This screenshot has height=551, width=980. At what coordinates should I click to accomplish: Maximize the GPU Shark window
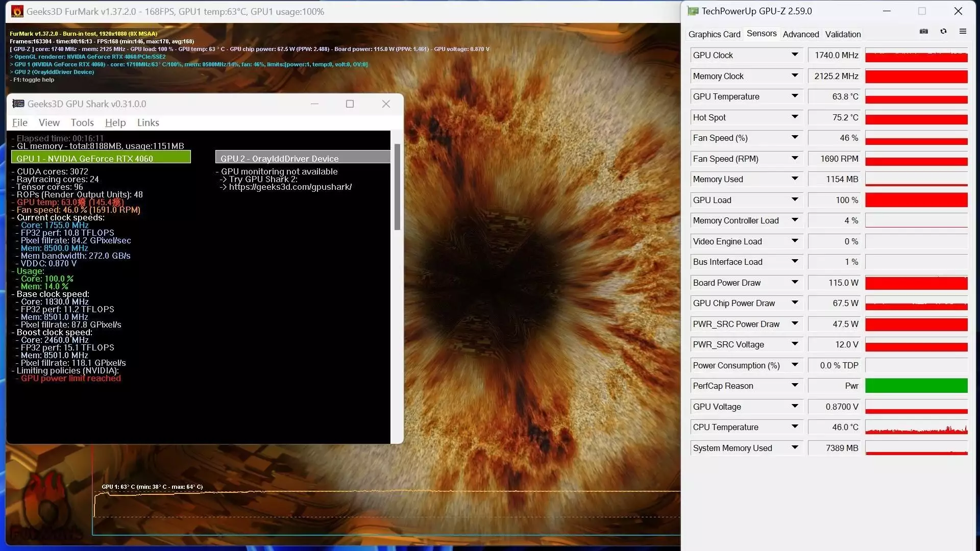pyautogui.click(x=350, y=104)
